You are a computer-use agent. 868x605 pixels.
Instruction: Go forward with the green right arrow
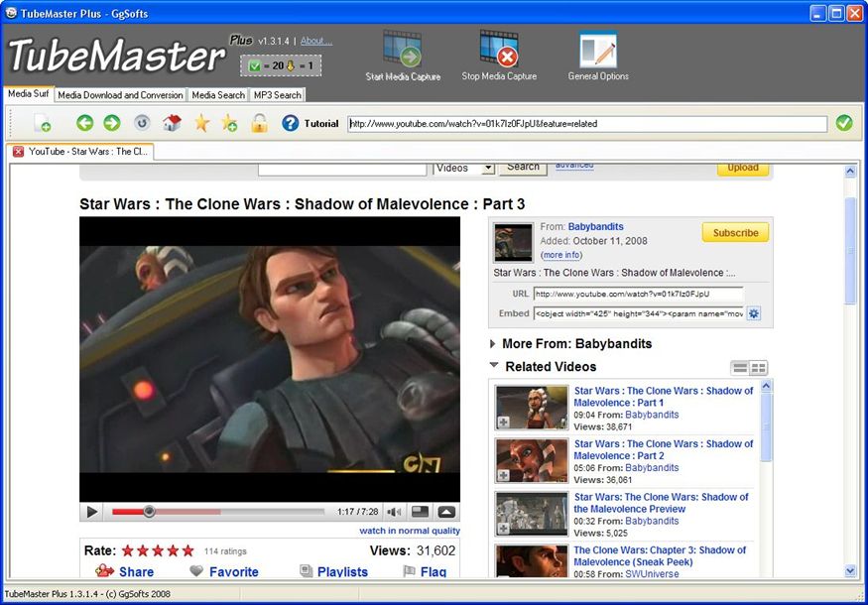click(112, 123)
